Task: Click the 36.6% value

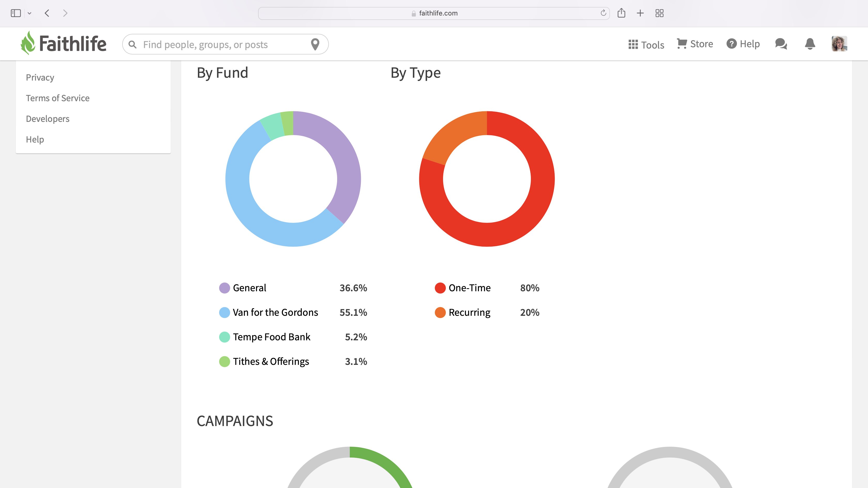Action: [x=353, y=288]
